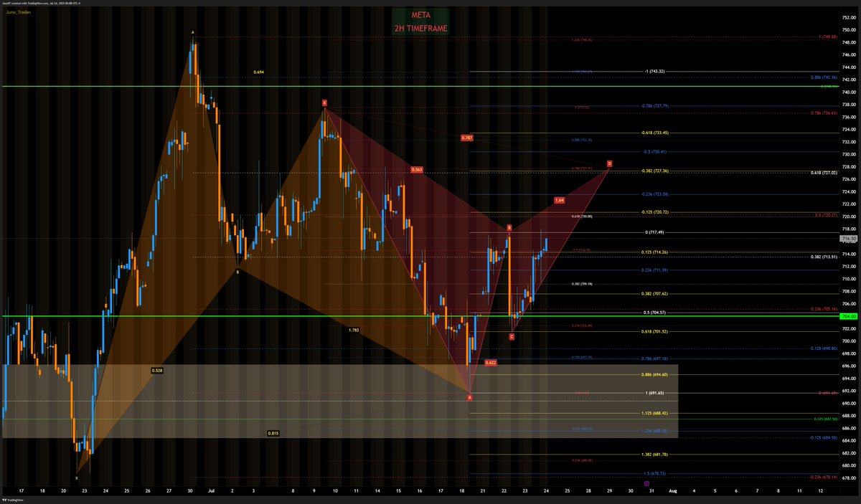Click the 730.00 price axis label
This screenshot has width=861, height=504.
click(x=849, y=154)
